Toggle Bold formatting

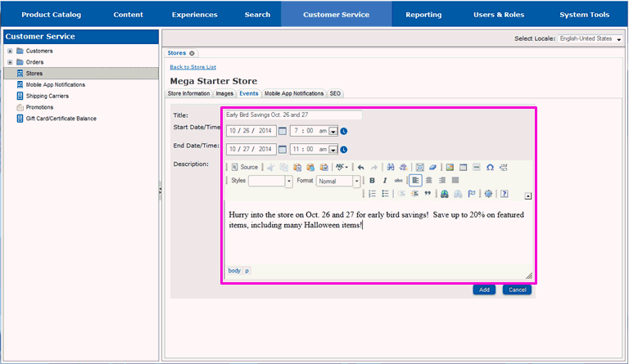pos(372,181)
